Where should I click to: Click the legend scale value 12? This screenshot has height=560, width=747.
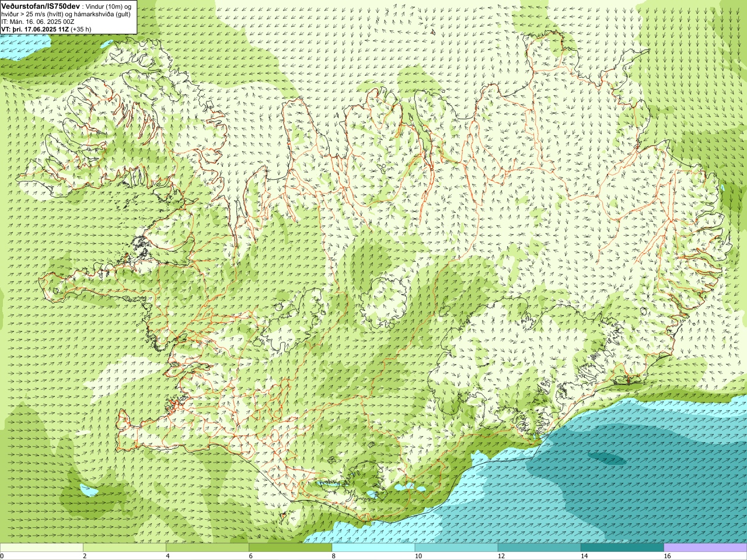pos(501,556)
